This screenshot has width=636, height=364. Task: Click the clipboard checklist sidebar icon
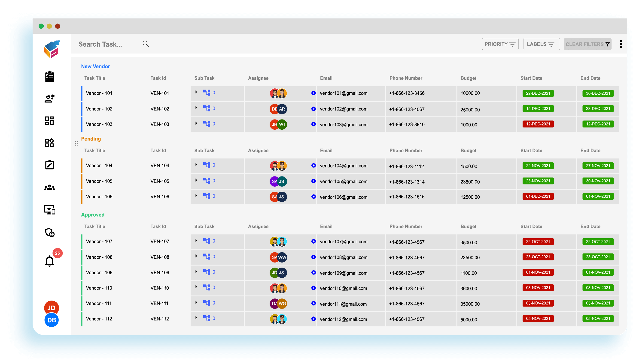pyautogui.click(x=49, y=77)
